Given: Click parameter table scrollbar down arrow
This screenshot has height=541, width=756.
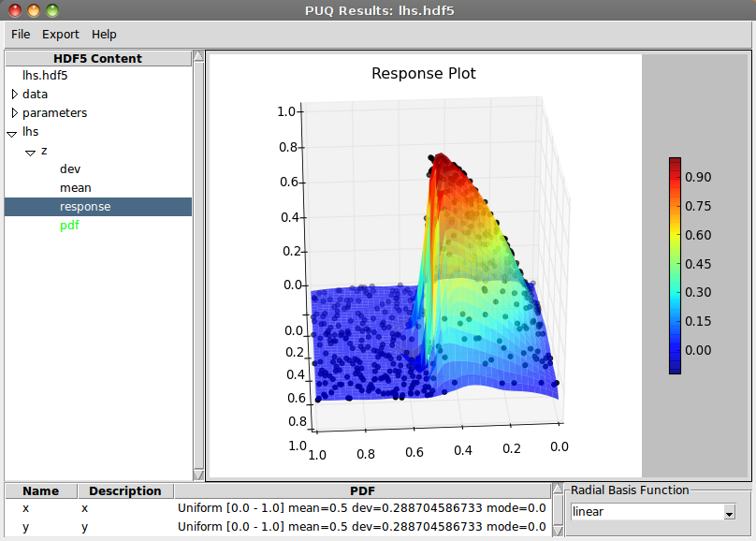Looking at the screenshot, I should (x=558, y=531).
